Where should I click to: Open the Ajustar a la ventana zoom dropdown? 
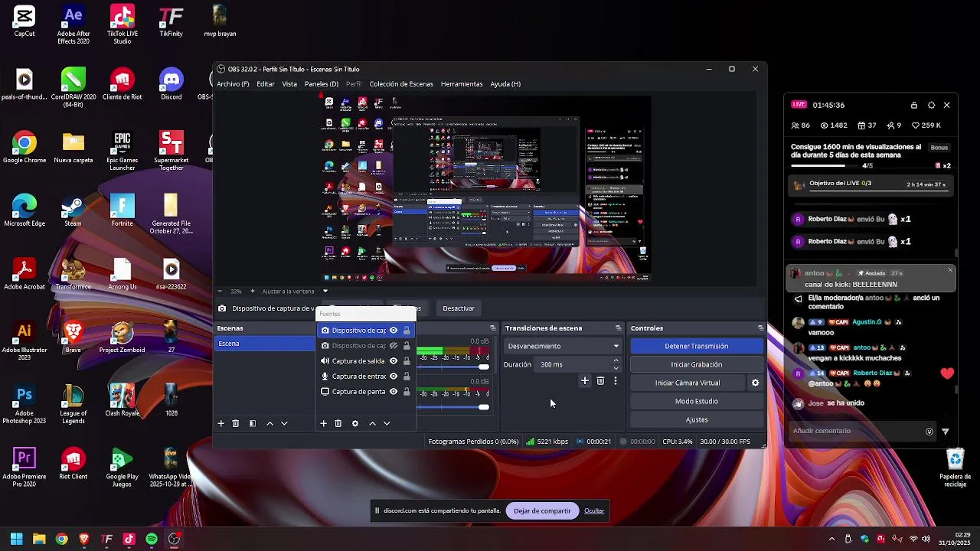click(x=325, y=291)
